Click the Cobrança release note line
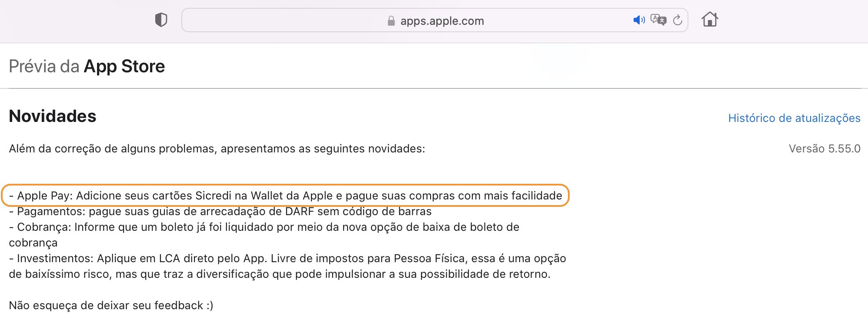Screen dimensions: 868x324 [x=264, y=235]
